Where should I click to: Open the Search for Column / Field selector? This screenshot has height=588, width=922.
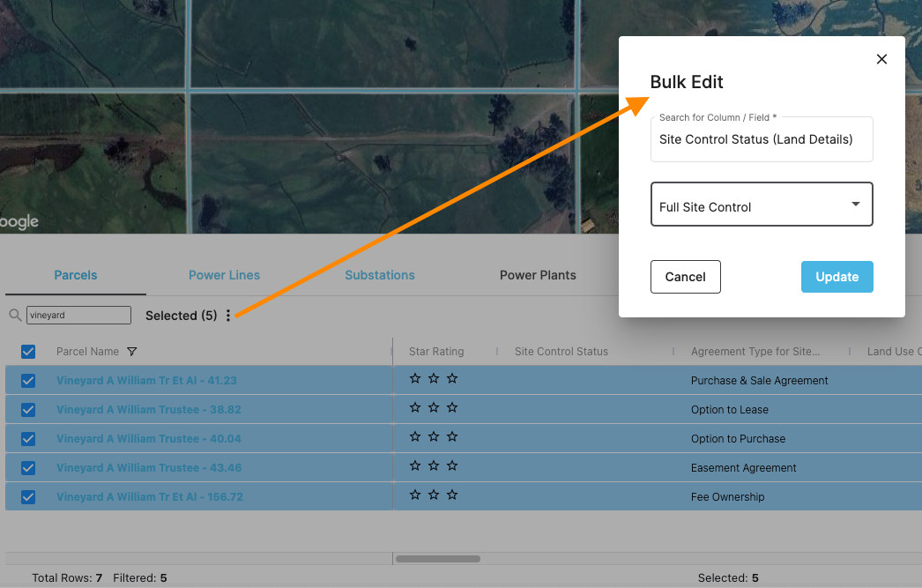tap(762, 139)
